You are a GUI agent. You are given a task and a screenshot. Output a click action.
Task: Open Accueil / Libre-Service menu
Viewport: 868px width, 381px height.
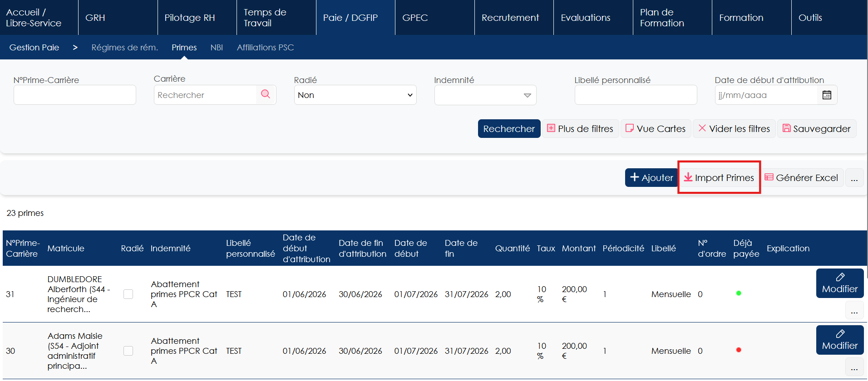[39, 18]
